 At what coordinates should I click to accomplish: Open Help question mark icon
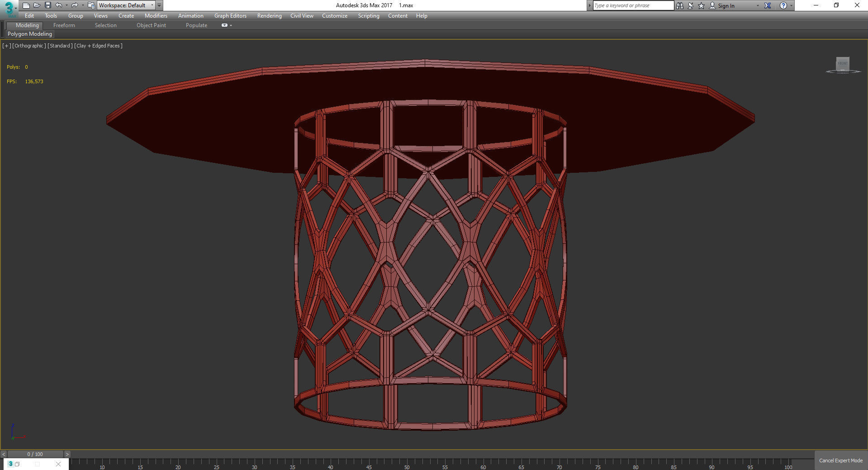(783, 5)
